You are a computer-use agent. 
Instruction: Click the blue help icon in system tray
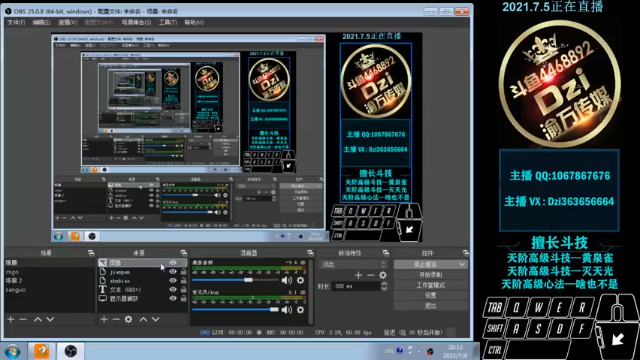(x=400, y=350)
